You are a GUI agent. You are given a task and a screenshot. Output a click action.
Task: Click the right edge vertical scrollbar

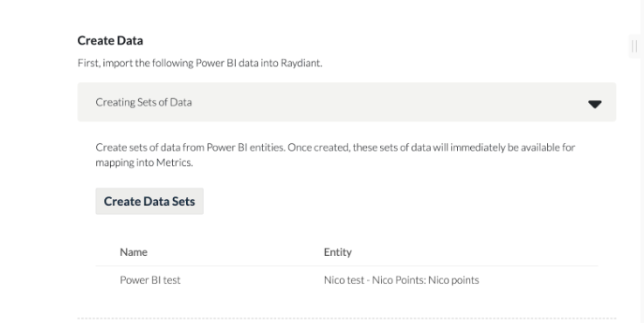(x=641, y=161)
